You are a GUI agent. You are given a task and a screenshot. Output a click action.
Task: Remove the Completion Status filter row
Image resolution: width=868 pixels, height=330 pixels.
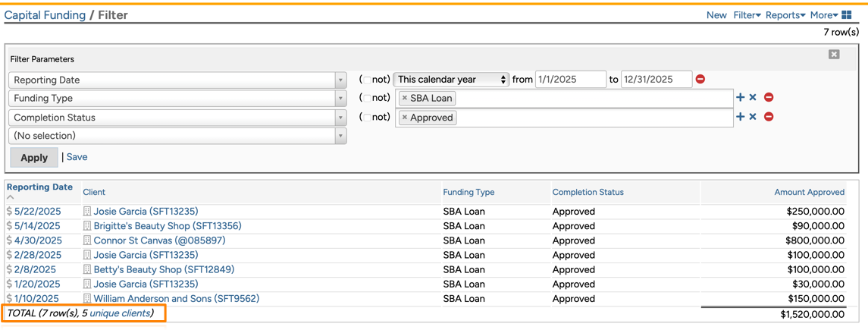pyautogui.click(x=769, y=117)
